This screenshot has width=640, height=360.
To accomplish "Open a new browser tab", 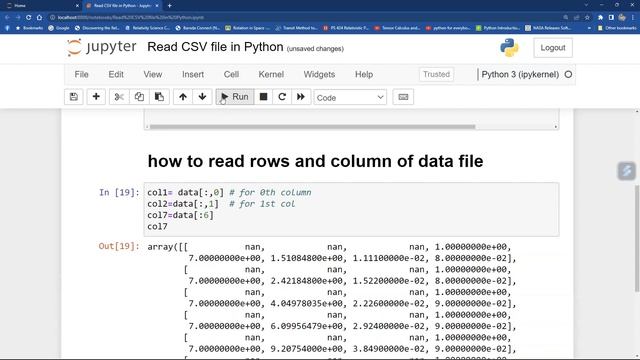I will click(169, 6).
